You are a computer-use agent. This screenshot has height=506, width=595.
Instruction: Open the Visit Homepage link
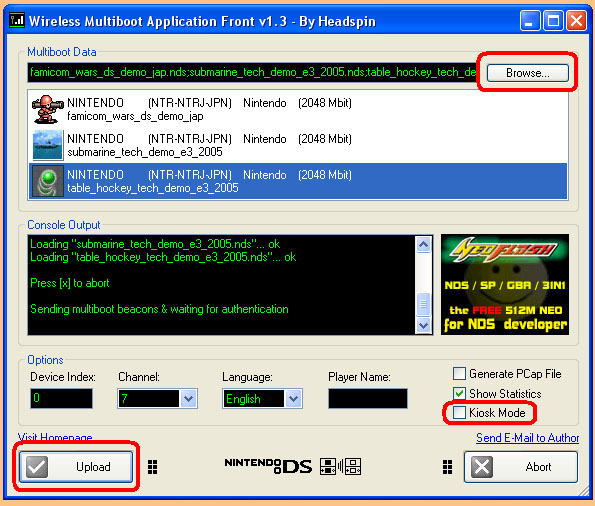(55, 437)
